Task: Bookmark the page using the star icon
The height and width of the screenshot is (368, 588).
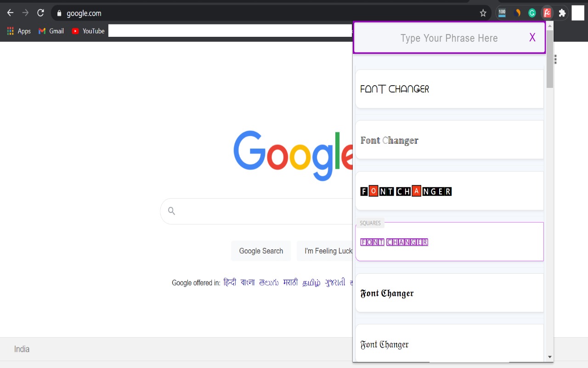Action: tap(483, 13)
